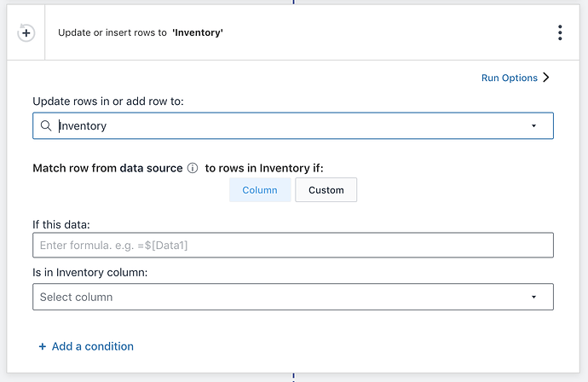Image resolution: width=588 pixels, height=382 pixels.
Task: Switch match mode to Column
Action: click(x=260, y=190)
